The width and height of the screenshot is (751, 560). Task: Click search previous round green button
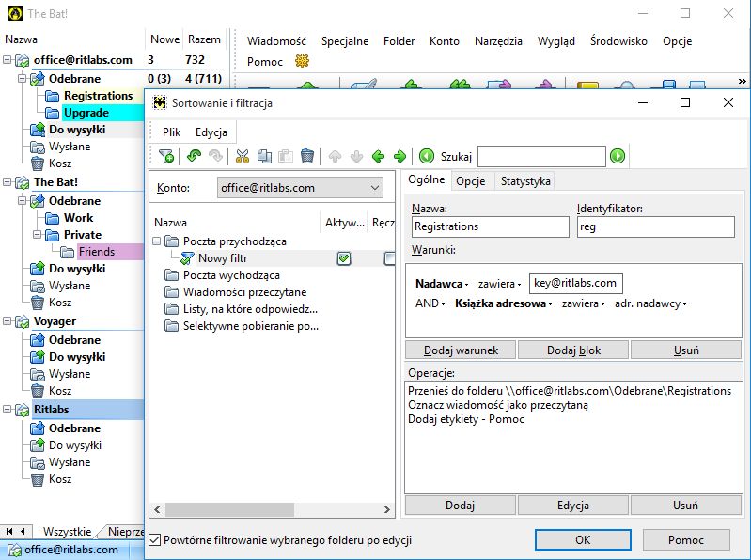(427, 156)
